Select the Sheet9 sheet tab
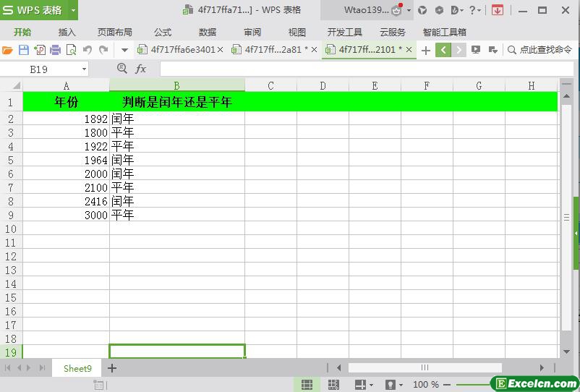Viewport: 580px width, 392px height. pyautogui.click(x=77, y=368)
